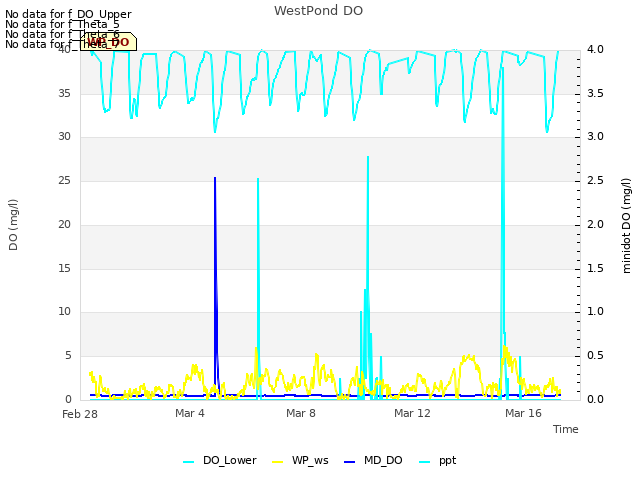Click the 10 tick on left axis
The image size is (640, 480).
(x=64, y=312)
